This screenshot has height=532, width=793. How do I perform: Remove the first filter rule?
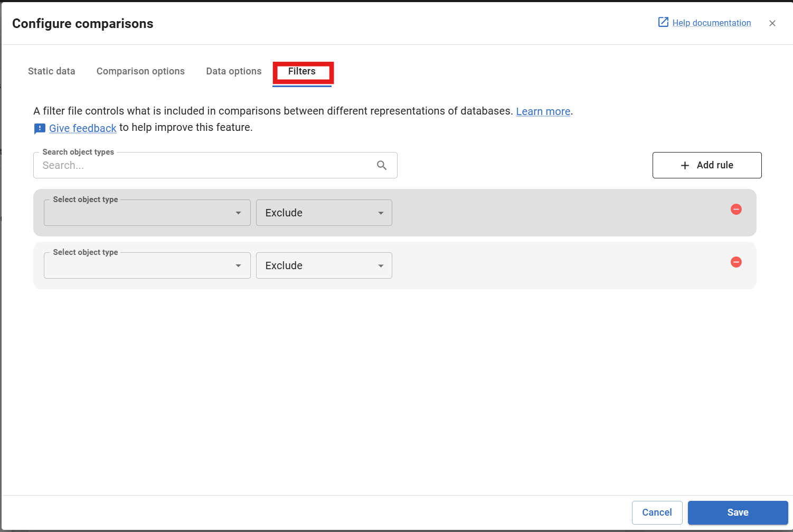point(736,210)
